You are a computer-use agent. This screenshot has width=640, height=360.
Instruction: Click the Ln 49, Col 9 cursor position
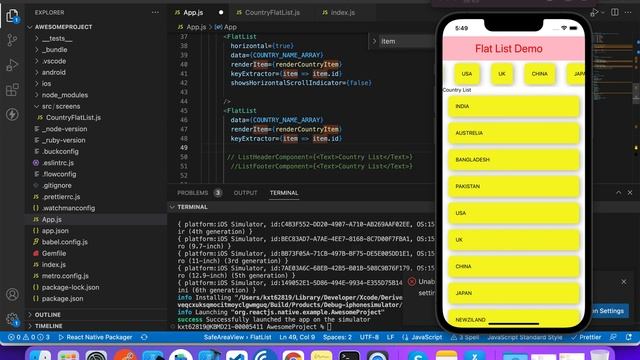[297, 337]
